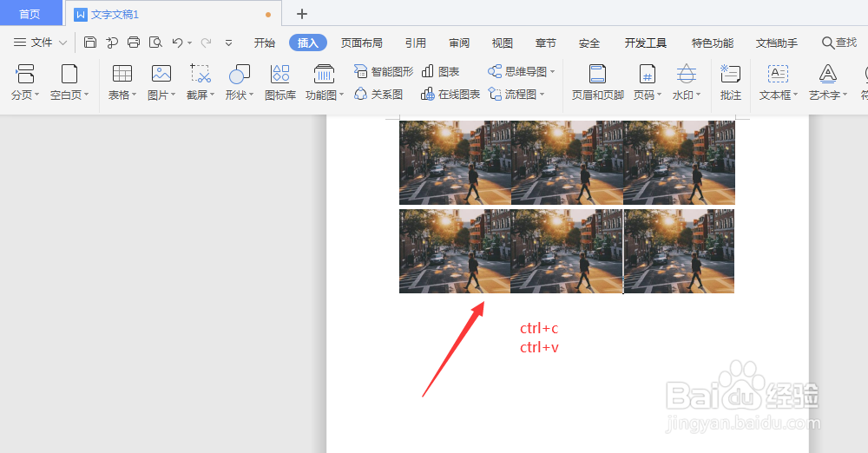Select the 文字文稿1 document tab

coord(174,15)
